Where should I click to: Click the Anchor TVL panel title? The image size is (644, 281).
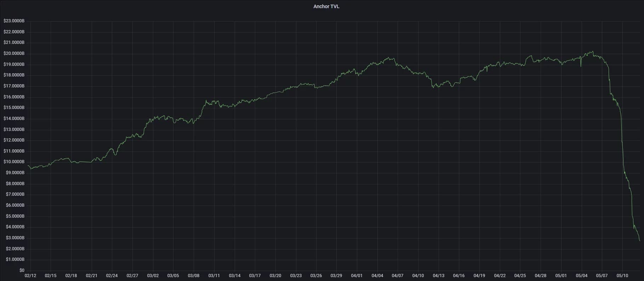(326, 6)
